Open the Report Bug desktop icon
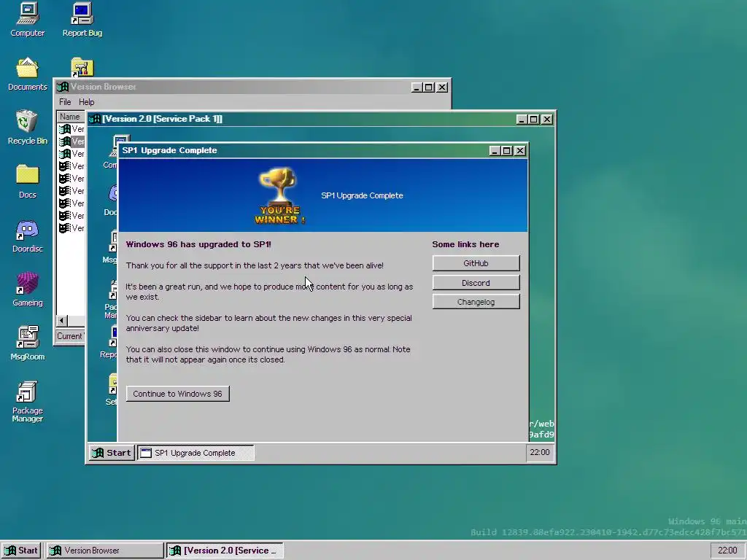 [x=82, y=19]
